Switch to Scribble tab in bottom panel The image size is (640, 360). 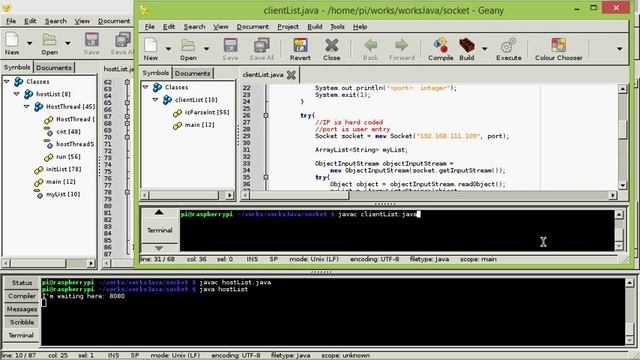22,322
